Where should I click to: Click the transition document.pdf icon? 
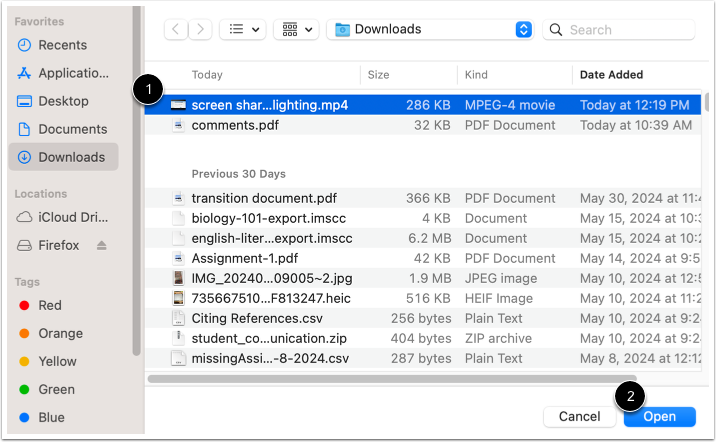(x=178, y=198)
